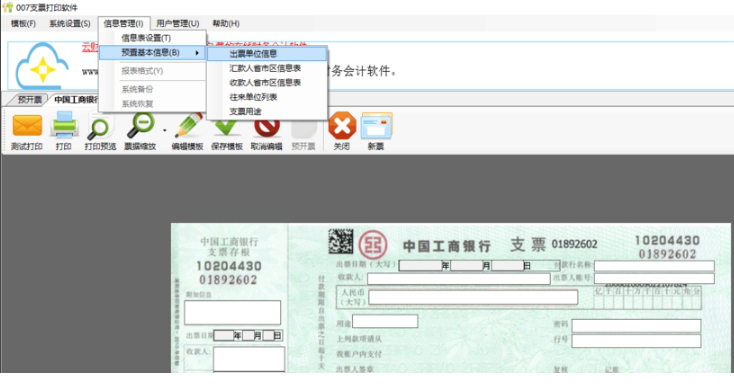Click the stub 收款人 field
Viewport: 734px width, 387px height.
pyautogui.click(x=249, y=359)
